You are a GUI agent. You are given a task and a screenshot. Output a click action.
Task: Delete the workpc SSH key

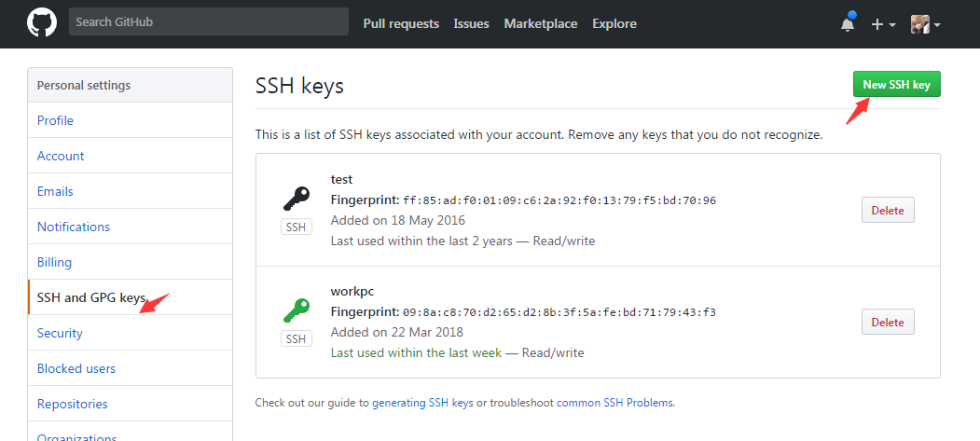[x=888, y=322]
